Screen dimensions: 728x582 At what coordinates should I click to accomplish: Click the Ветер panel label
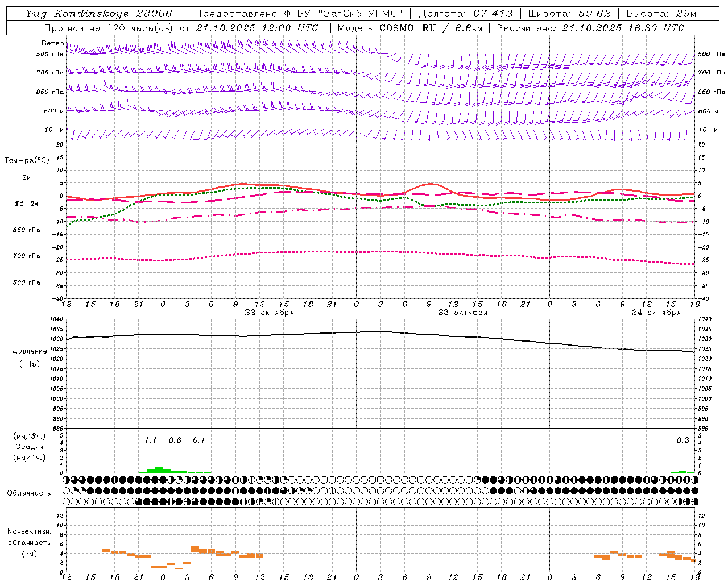coord(52,43)
